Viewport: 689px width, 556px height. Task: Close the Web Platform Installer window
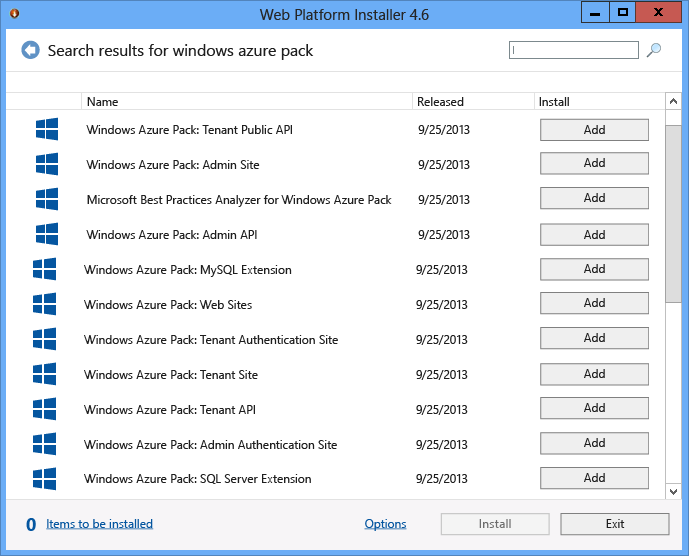click(x=658, y=12)
